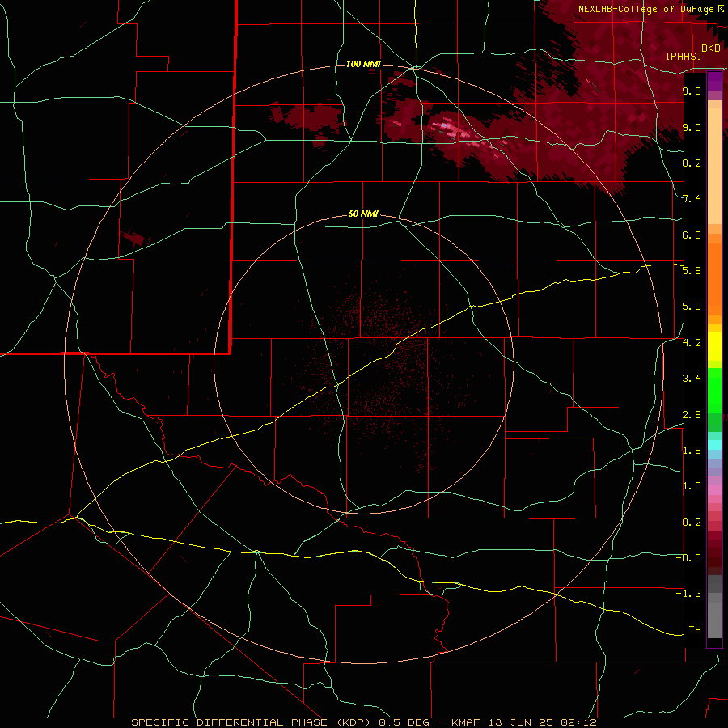Click the 8.2 value on the color scale
Viewport: 728px width, 728px height.
pyautogui.click(x=692, y=163)
